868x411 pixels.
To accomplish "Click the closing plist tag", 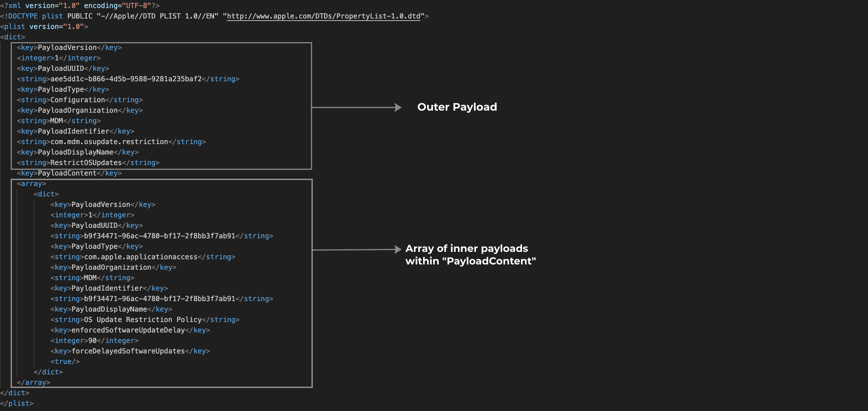I will (x=17, y=403).
